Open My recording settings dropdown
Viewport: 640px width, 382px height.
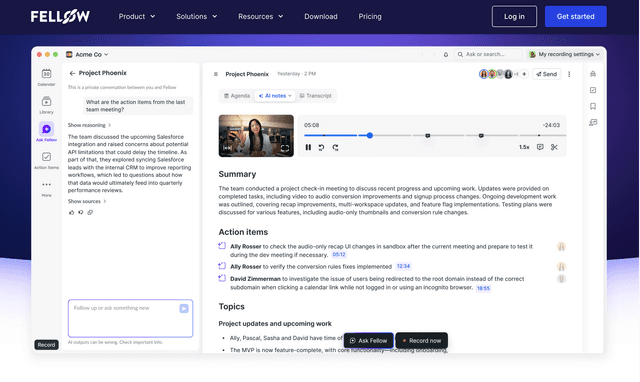pyautogui.click(x=564, y=54)
